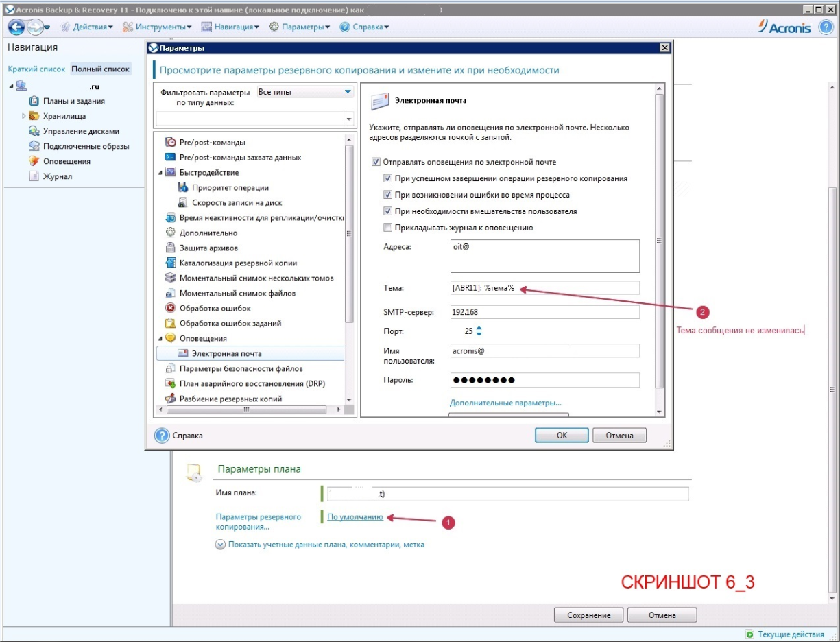Click the Тема subject input field
Image resolution: width=840 pixels, height=642 pixels.
click(544, 288)
